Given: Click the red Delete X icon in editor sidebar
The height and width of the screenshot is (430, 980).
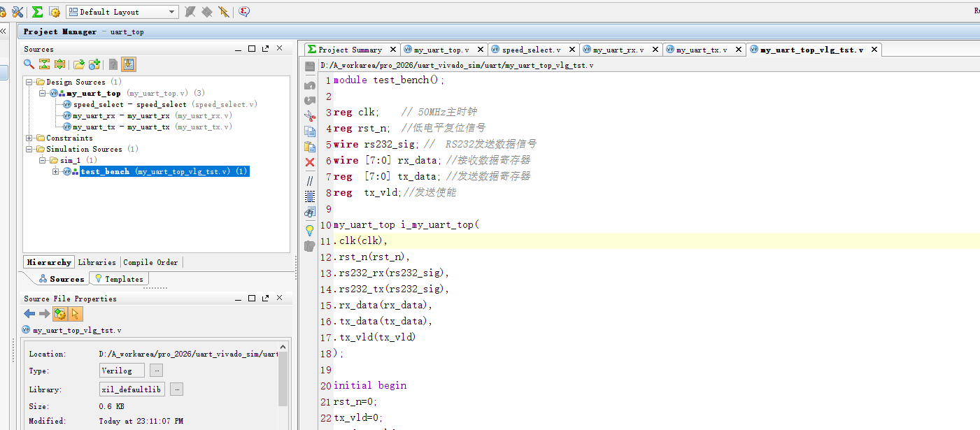Looking at the screenshot, I should click(x=310, y=162).
